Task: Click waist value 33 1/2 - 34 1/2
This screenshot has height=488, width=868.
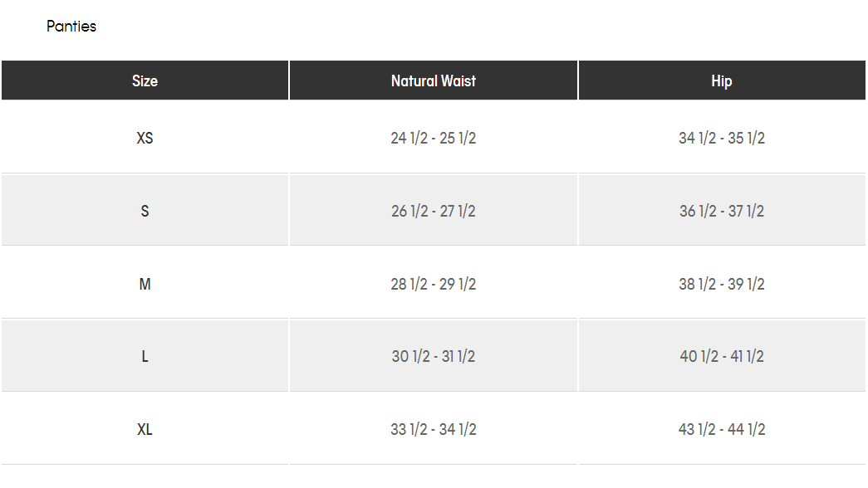Action: (x=434, y=429)
